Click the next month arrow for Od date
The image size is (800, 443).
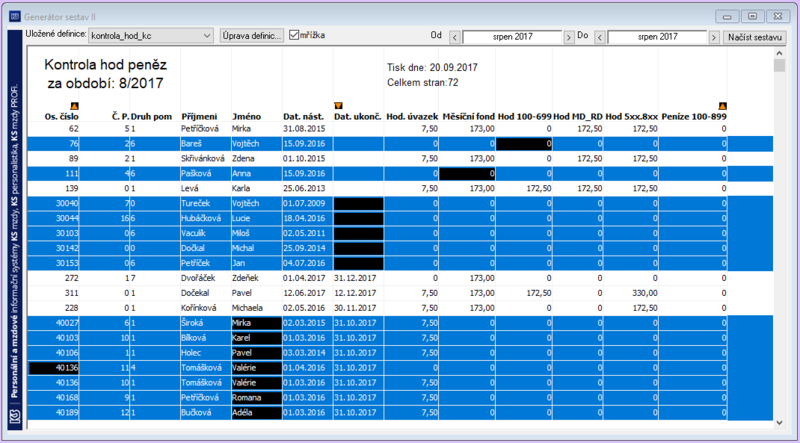pos(569,37)
